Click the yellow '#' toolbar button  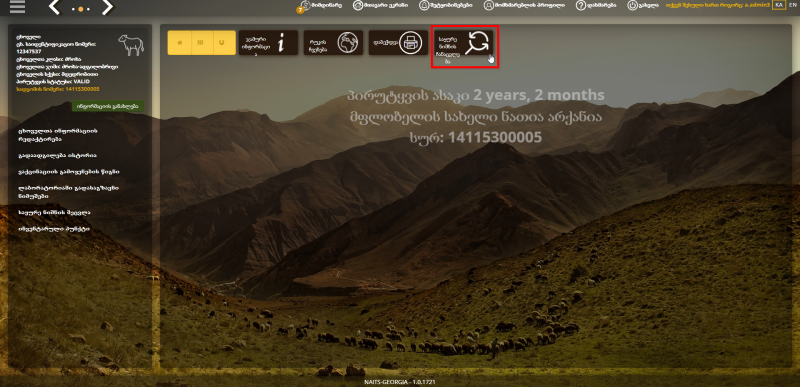(179, 43)
